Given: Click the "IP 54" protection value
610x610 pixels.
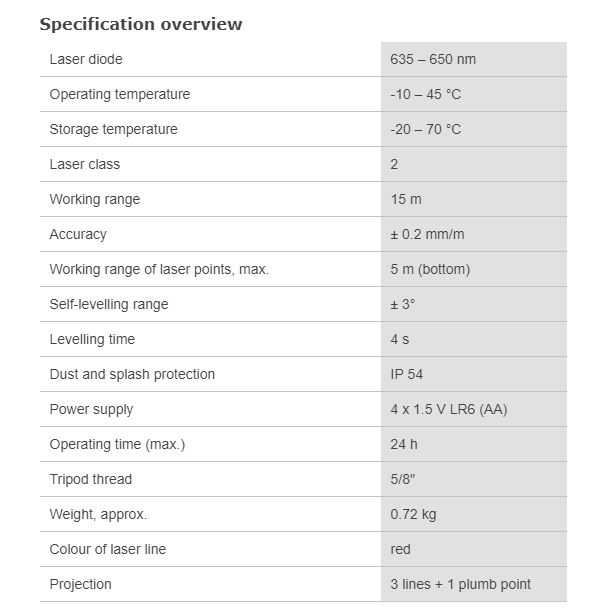Looking at the screenshot, I should [407, 374].
